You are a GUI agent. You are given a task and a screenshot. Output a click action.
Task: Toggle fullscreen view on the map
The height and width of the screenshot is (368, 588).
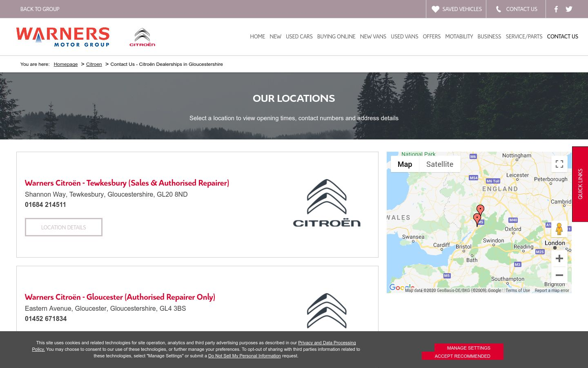[559, 164]
